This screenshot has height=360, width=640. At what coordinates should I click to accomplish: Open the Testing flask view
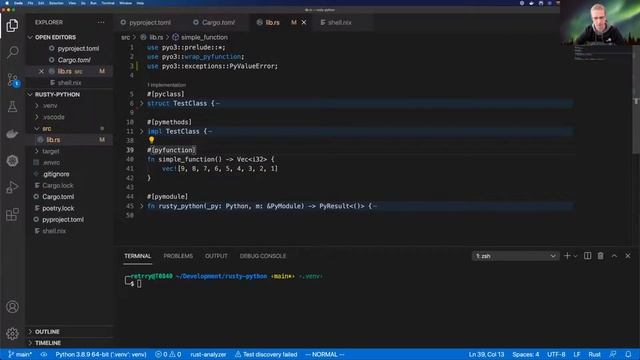[x=12, y=107]
